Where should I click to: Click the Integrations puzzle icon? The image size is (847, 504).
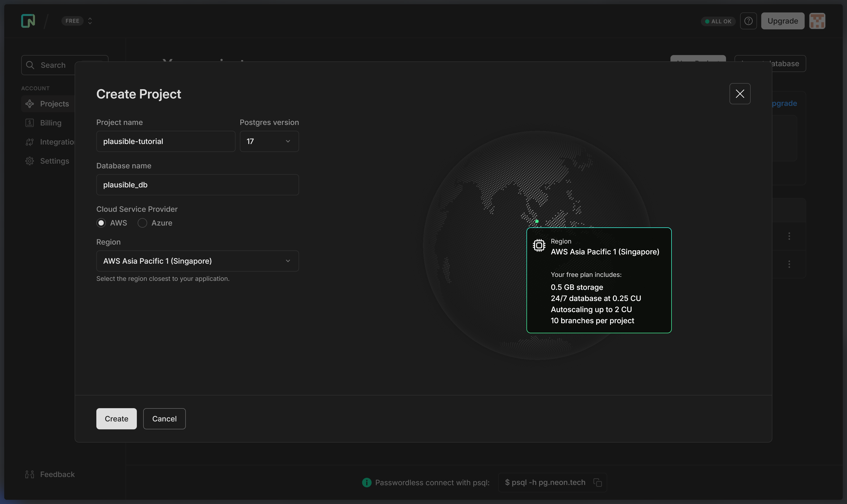[30, 142]
